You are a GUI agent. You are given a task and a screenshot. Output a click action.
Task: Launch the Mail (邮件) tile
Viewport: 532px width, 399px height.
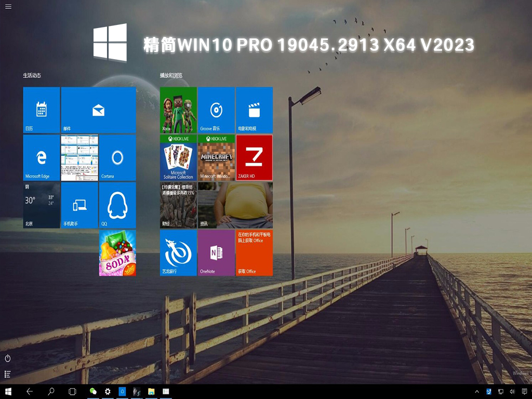[x=98, y=110]
